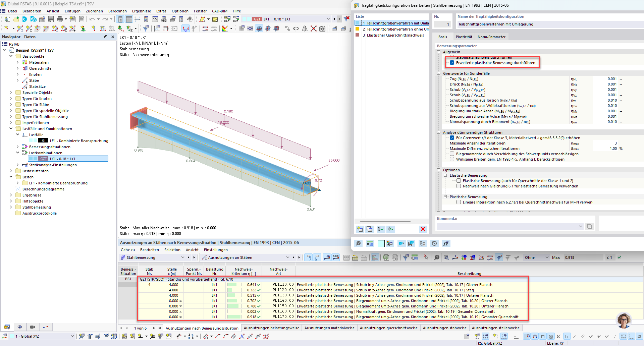
Task: Click the reset circular arrow icon in dialog
Action: 434,243
